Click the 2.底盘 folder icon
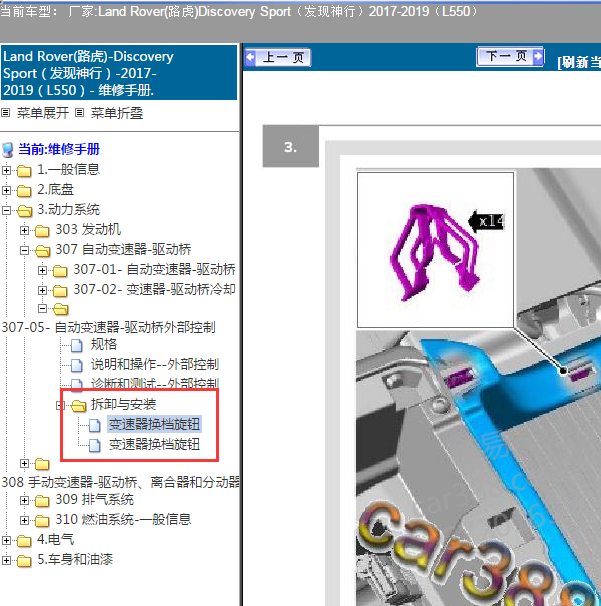Screen dimensions: 601x606 click(x=24, y=191)
